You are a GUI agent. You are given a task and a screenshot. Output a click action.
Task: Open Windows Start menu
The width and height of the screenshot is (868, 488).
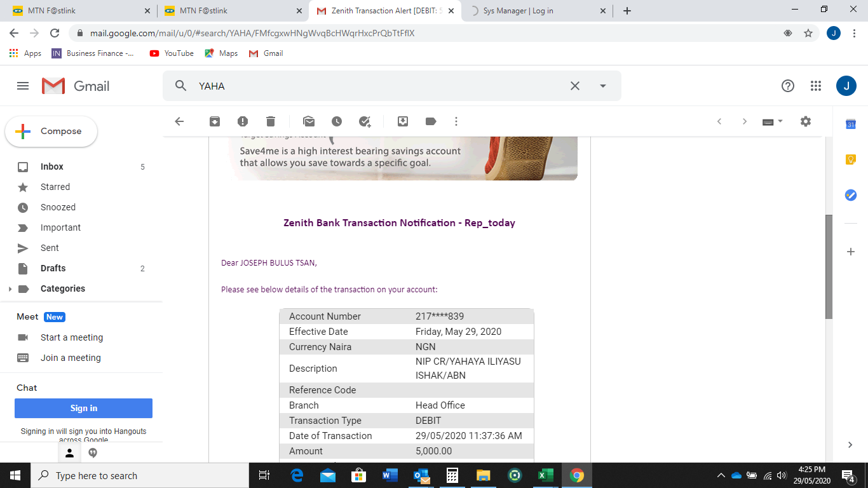pos(15,475)
